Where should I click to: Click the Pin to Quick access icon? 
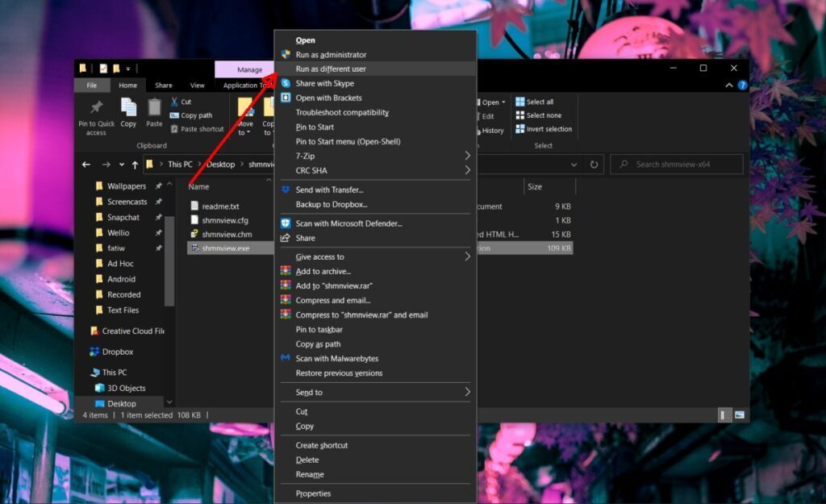click(x=96, y=108)
